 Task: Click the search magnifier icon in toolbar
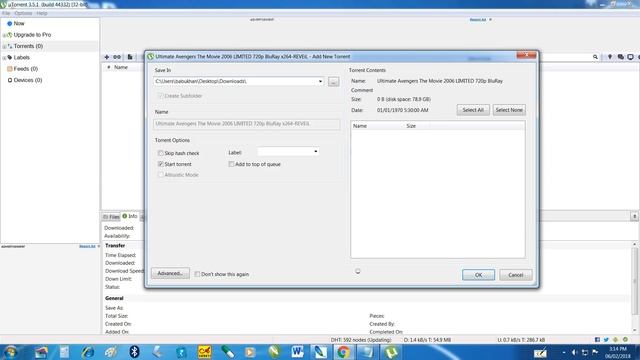596,57
